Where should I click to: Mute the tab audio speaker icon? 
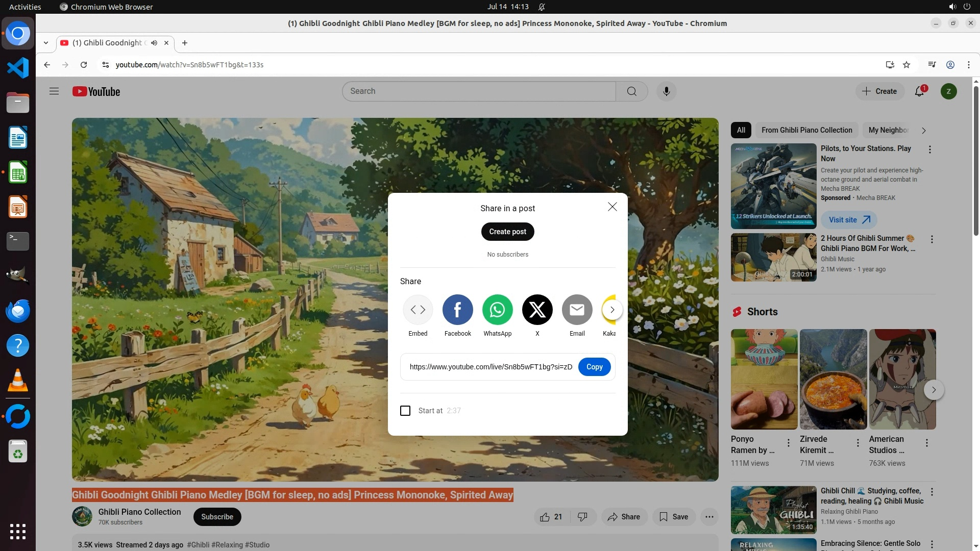(154, 43)
